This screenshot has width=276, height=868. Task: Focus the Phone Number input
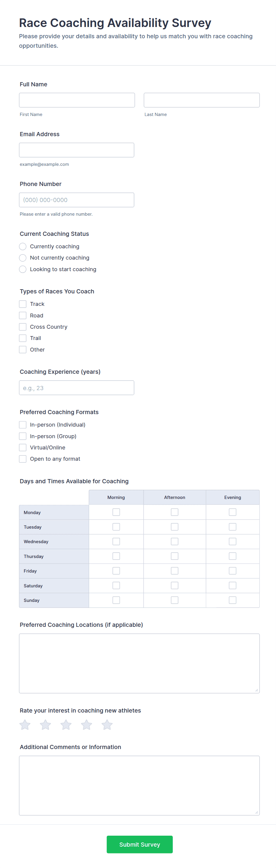pos(77,200)
